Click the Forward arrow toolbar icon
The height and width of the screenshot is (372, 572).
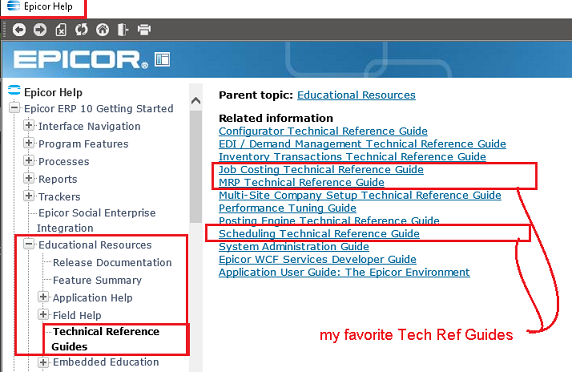point(40,30)
